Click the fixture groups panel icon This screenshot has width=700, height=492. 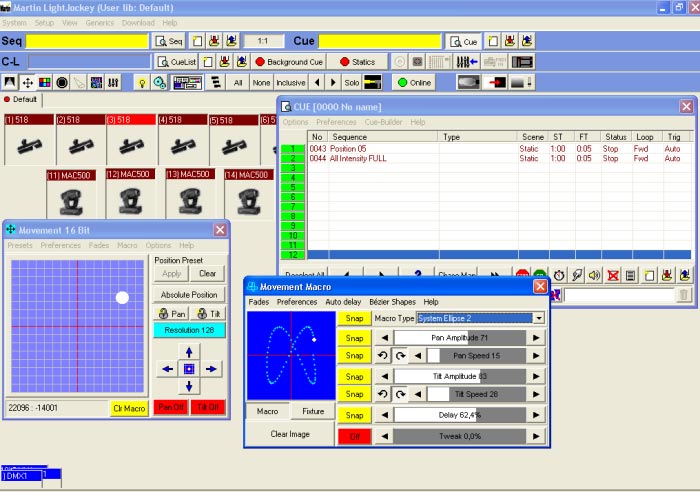click(187, 83)
